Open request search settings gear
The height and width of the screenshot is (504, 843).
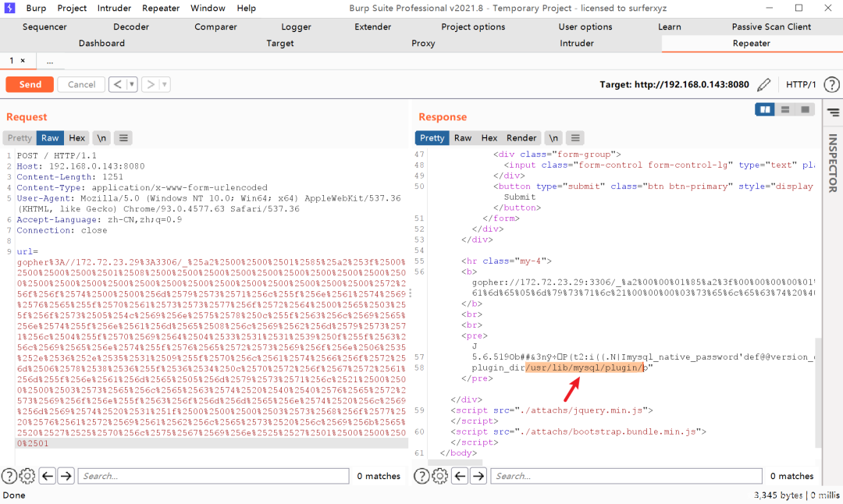[x=27, y=475]
